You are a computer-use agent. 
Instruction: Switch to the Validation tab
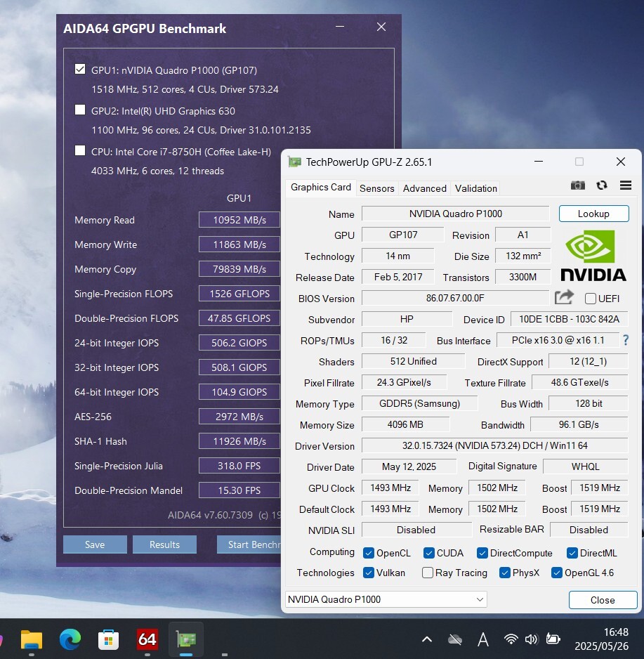click(475, 188)
